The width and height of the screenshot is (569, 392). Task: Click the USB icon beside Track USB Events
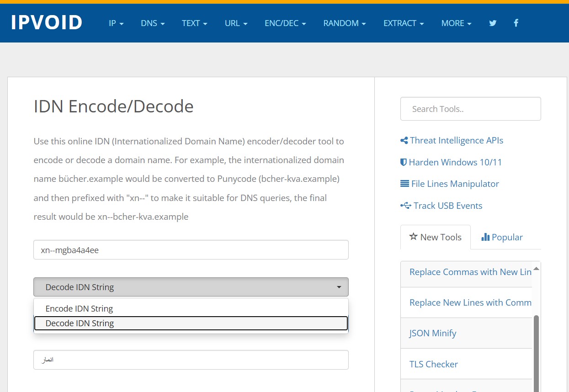coord(405,206)
